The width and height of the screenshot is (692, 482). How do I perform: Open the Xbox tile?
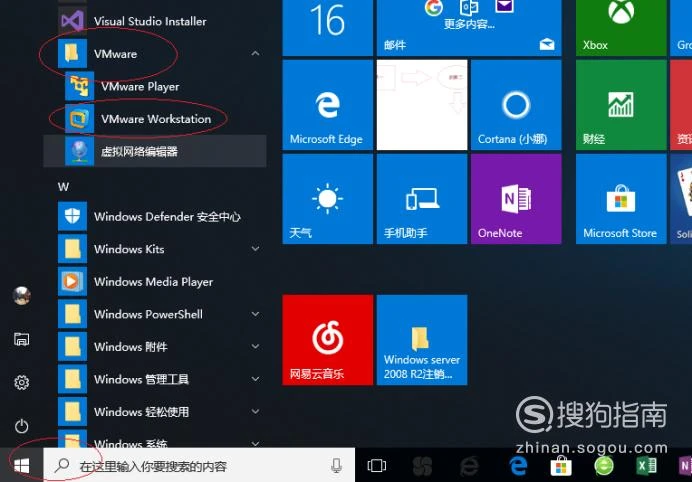(x=621, y=28)
